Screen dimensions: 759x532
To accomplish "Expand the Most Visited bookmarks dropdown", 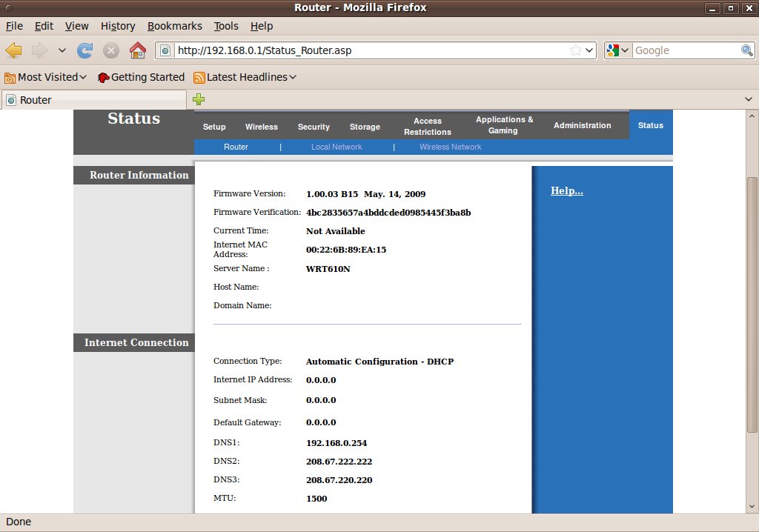I will tap(46, 77).
